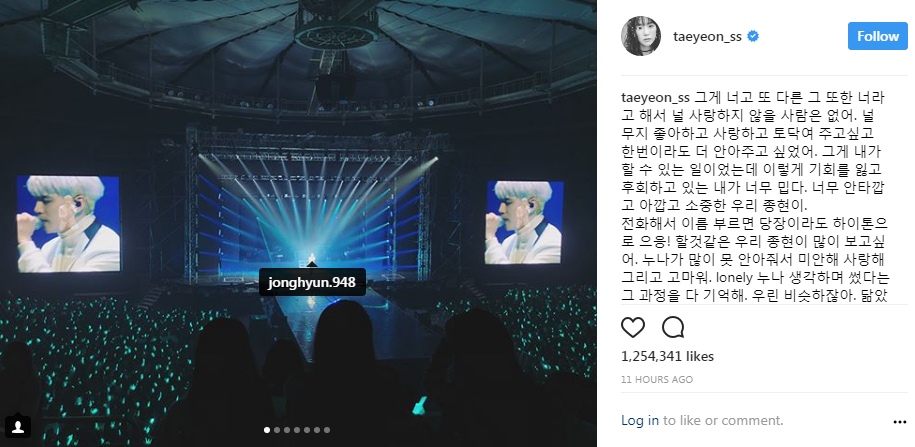The image size is (915, 447).
Task: Jump to the last carousel dot
Action: [x=327, y=430]
